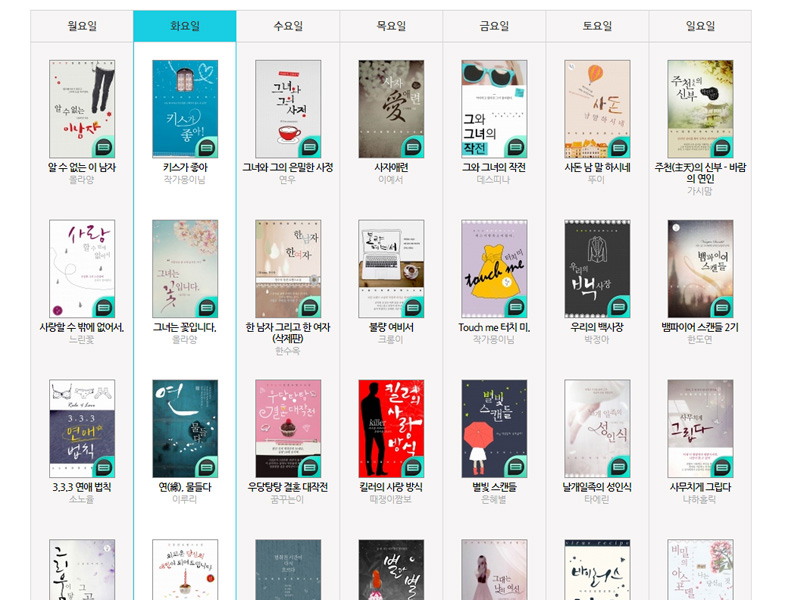This screenshot has width=785, height=600.
Task: Click author name 데스피나
Action: click(494, 180)
